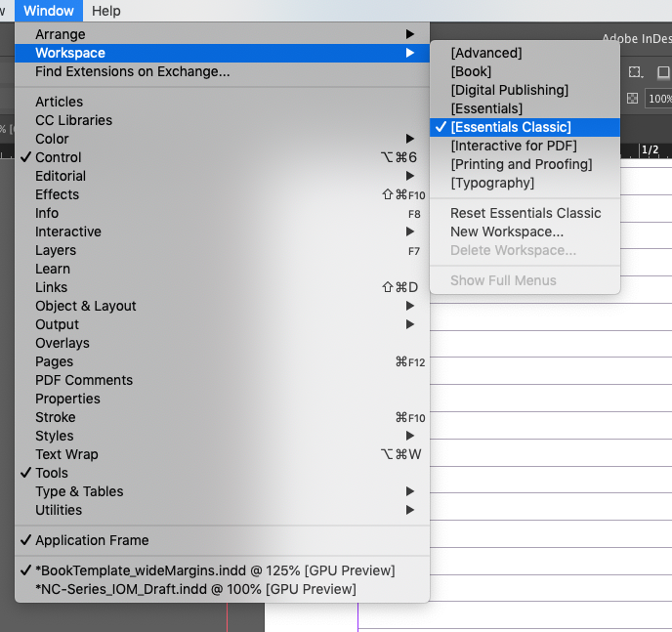Open the Window menu in the menu bar
672x632 pixels.
[x=49, y=11]
